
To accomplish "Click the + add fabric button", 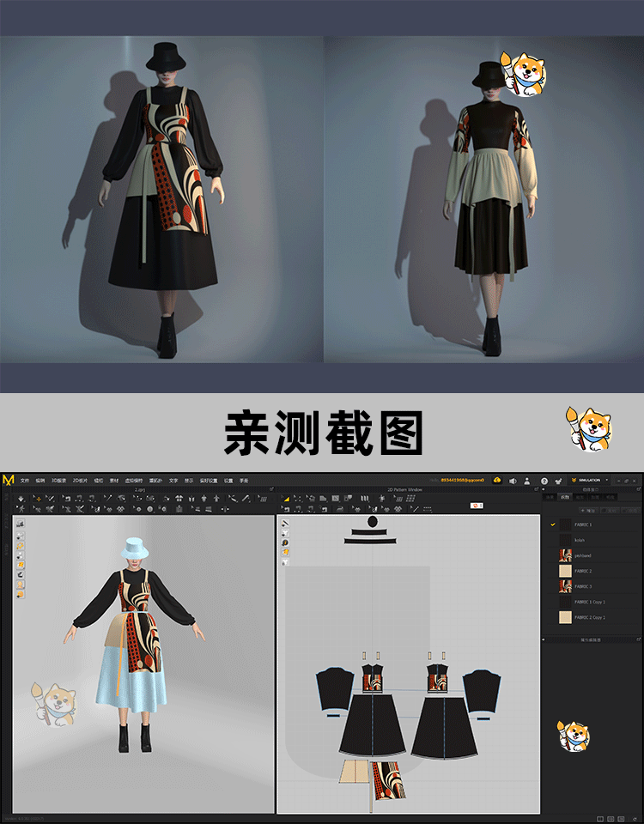I will 587,510.
